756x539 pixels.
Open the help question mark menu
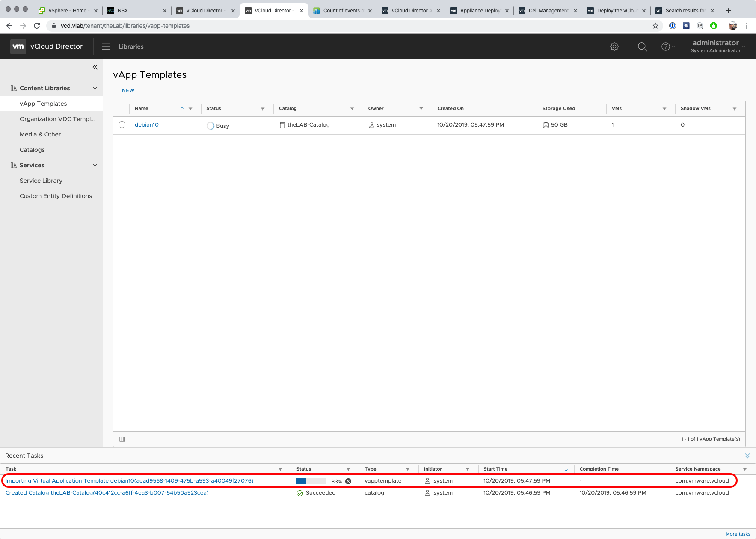[667, 47]
